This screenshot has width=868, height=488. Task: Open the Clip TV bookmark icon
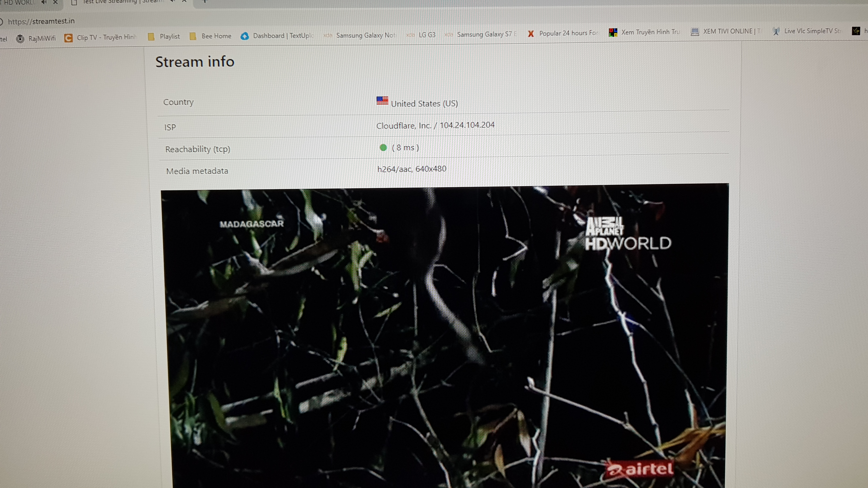pyautogui.click(x=68, y=38)
